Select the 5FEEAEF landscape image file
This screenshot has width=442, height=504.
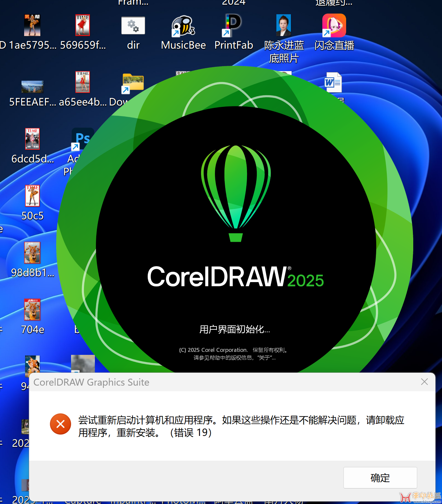coord(32,87)
